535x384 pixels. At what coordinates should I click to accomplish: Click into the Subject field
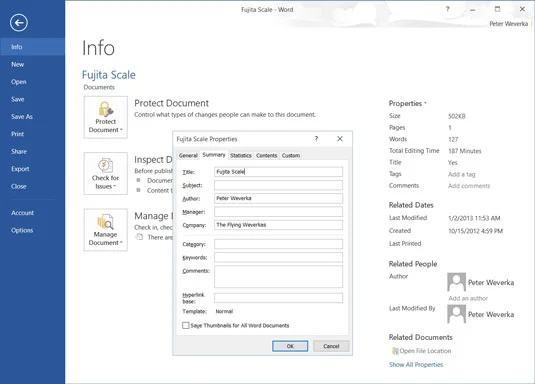coord(278,185)
